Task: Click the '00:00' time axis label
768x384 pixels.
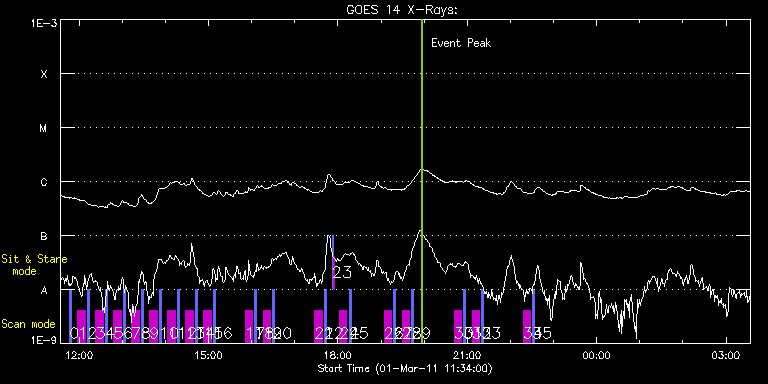Action: tap(596, 355)
